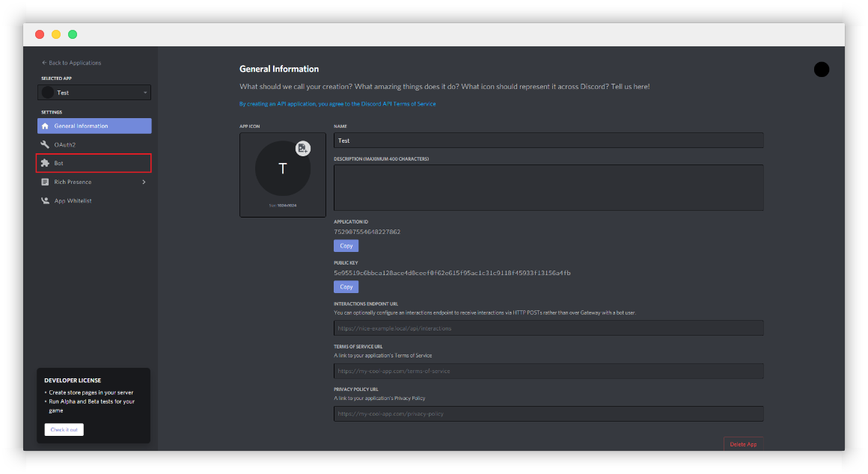The height and width of the screenshot is (474, 868).
Task: Expand the Rich Presence chevron
Action: pos(144,182)
